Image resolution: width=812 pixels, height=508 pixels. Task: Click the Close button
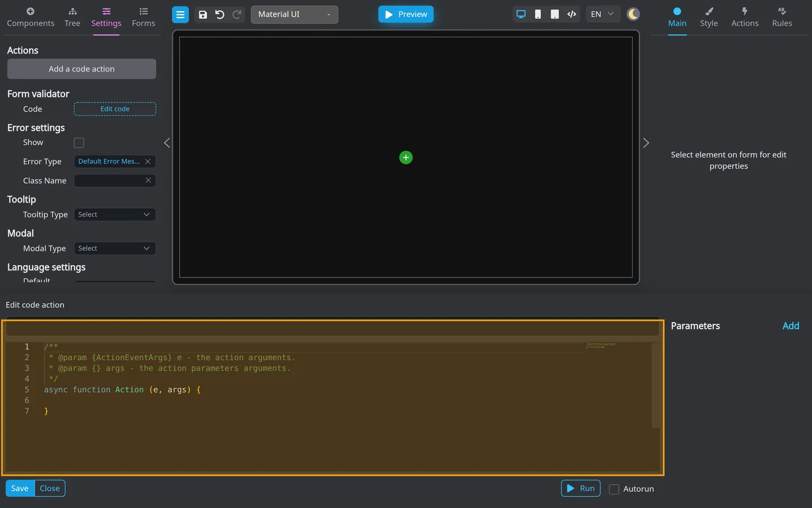click(50, 488)
